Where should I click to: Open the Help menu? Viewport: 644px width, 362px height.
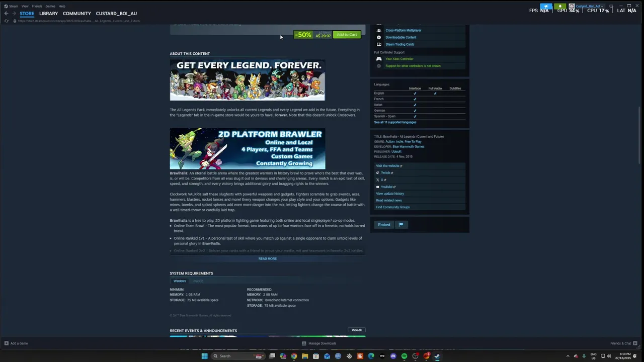[x=62, y=6]
